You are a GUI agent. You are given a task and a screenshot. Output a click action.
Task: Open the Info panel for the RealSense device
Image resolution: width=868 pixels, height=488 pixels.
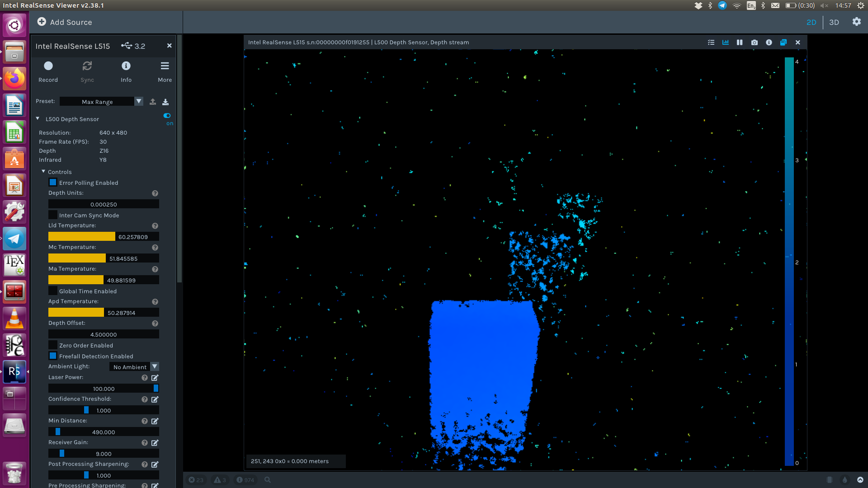click(x=126, y=71)
